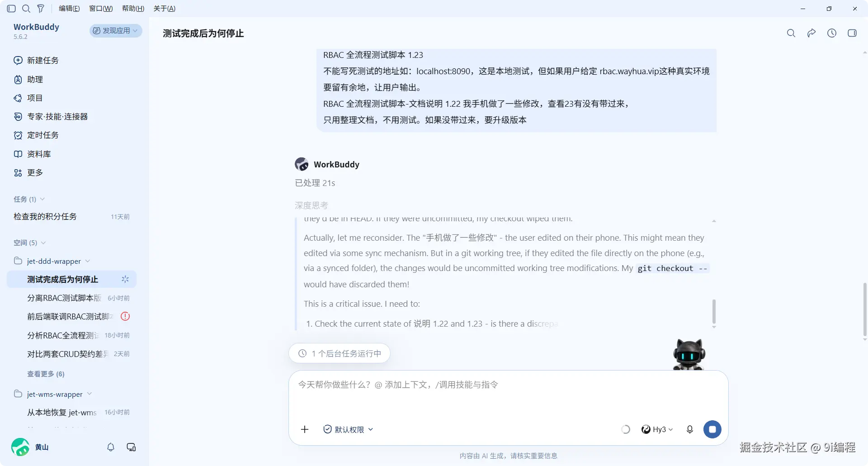Viewport: 868px width, 466px height.
Task: Open conversation 分析RBAC全流程测试
Action: [x=71, y=335]
